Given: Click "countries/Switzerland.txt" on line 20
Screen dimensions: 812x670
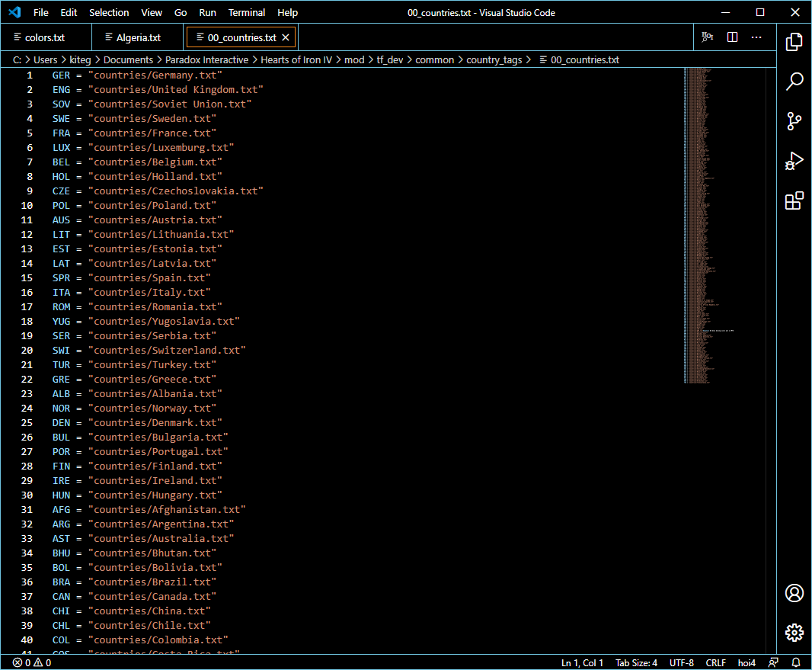Looking at the screenshot, I should pos(167,351).
